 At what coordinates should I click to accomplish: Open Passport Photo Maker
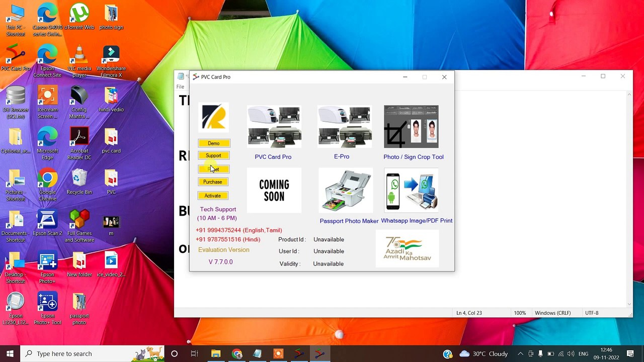(x=346, y=191)
